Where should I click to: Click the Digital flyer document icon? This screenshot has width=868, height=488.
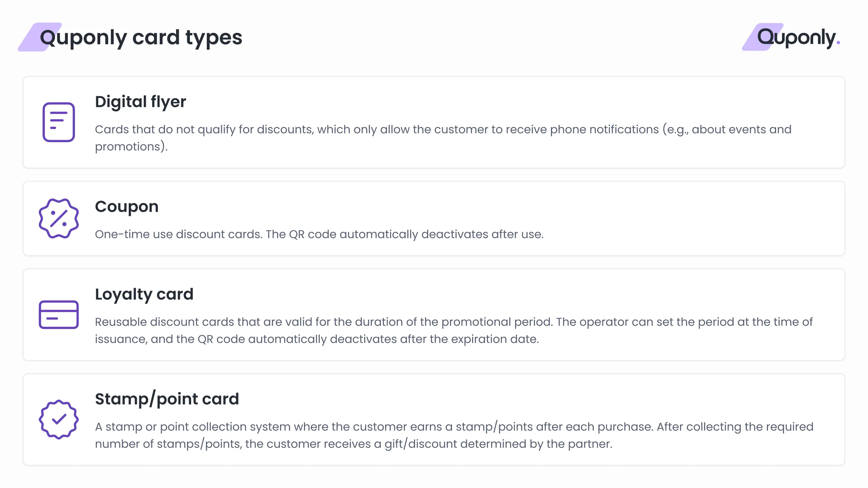click(59, 122)
